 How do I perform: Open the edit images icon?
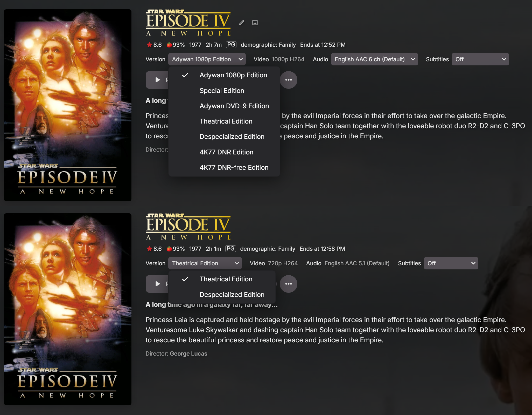coord(255,23)
